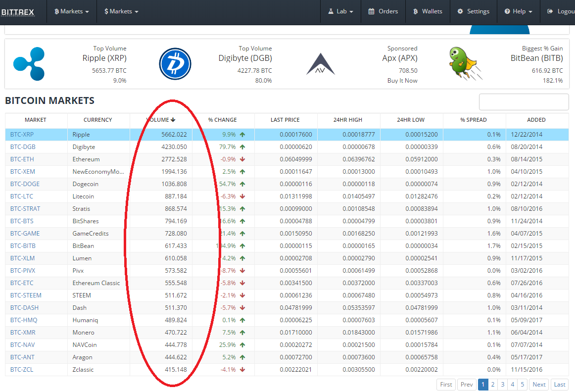
Task: Open the Bittrex home logo
Action: point(18,12)
